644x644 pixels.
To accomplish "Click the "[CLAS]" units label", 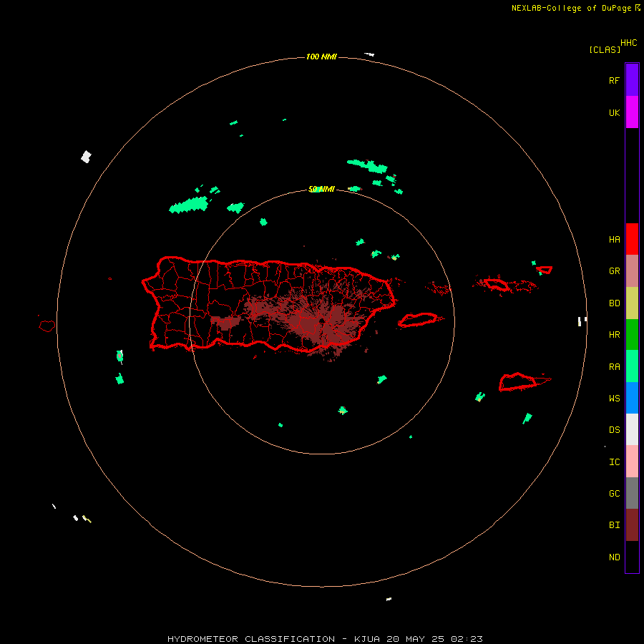I will [x=605, y=49].
